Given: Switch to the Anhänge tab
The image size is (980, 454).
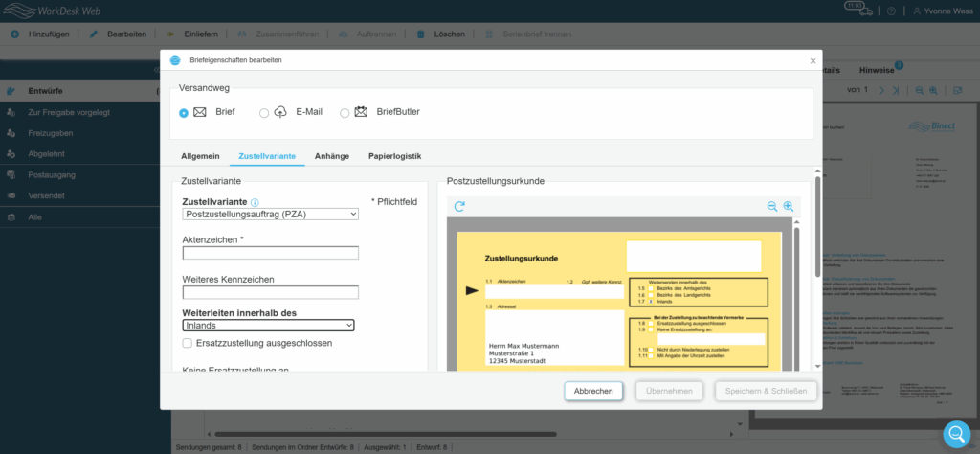Looking at the screenshot, I should tap(332, 156).
